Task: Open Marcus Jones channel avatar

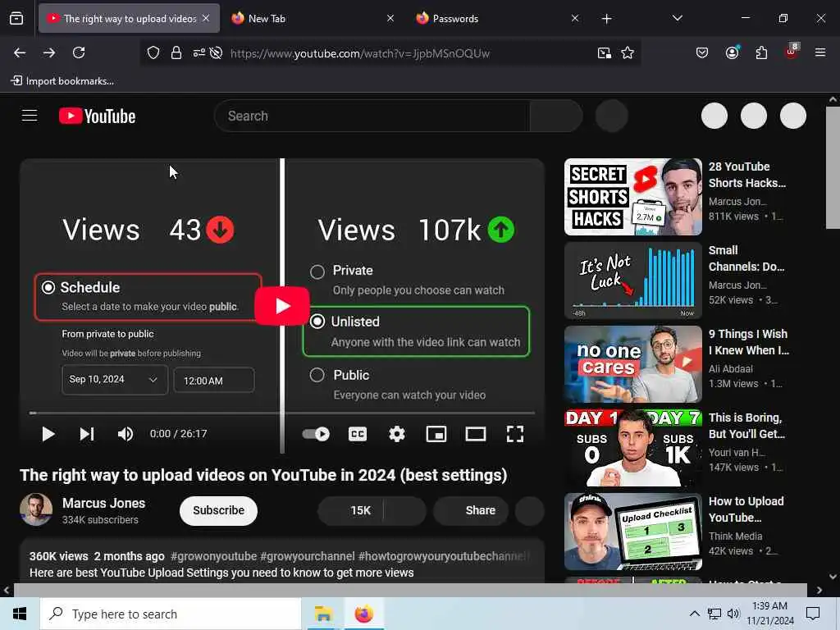Action: tap(36, 509)
